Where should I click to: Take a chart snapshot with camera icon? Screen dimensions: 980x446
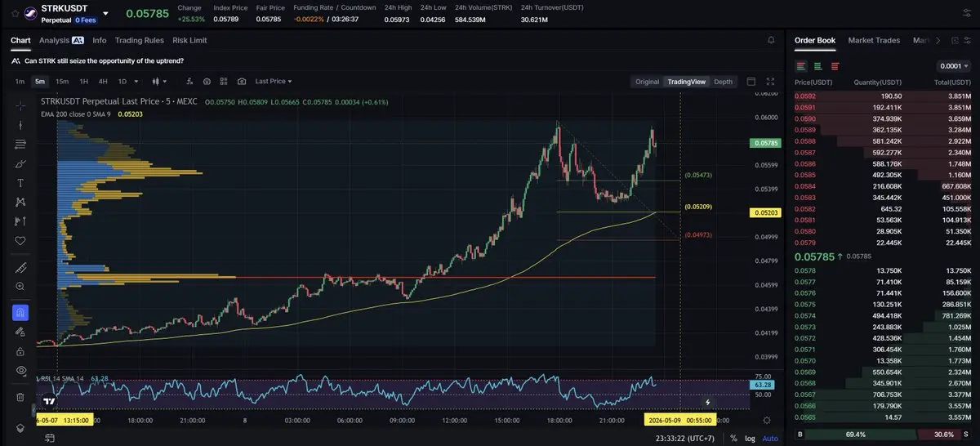(x=242, y=82)
